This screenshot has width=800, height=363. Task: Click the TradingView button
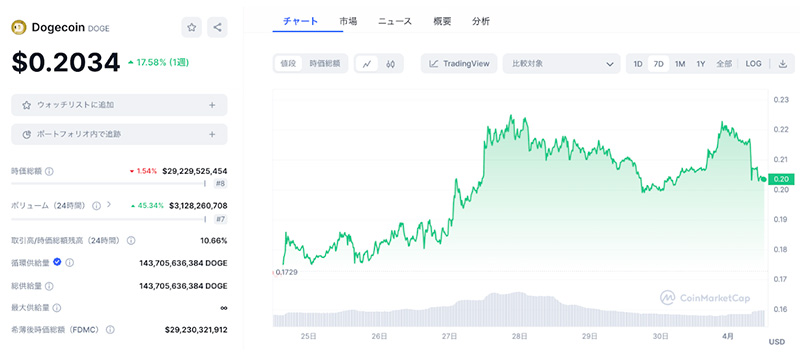pyautogui.click(x=459, y=64)
